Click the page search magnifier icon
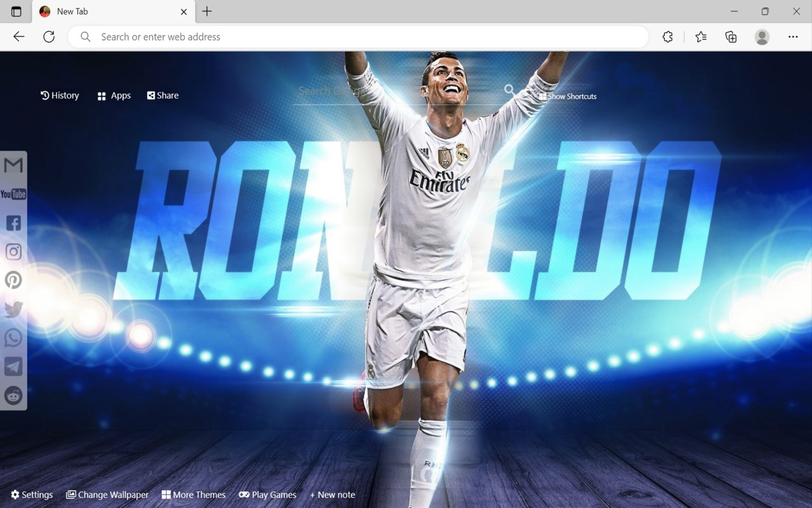Viewport: 812px width, 508px height. (x=509, y=90)
